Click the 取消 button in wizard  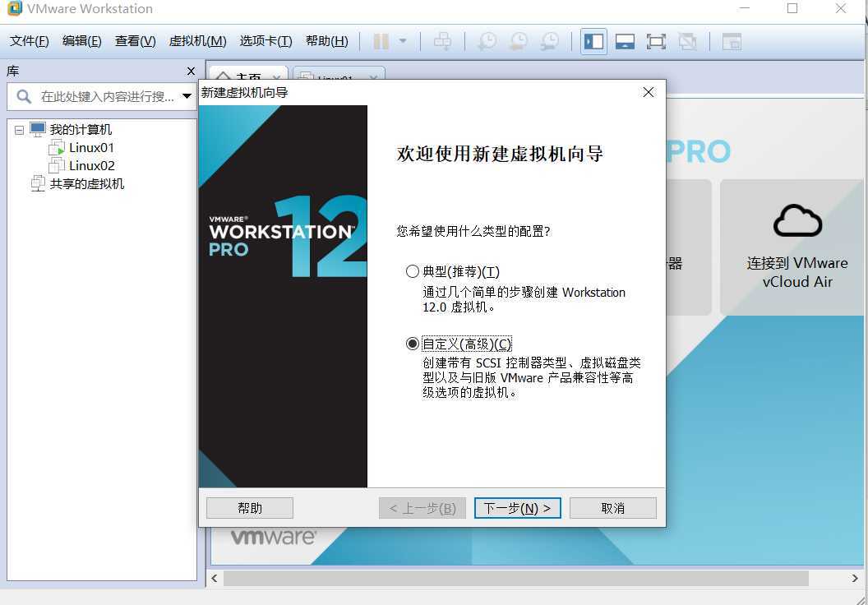pyautogui.click(x=613, y=508)
